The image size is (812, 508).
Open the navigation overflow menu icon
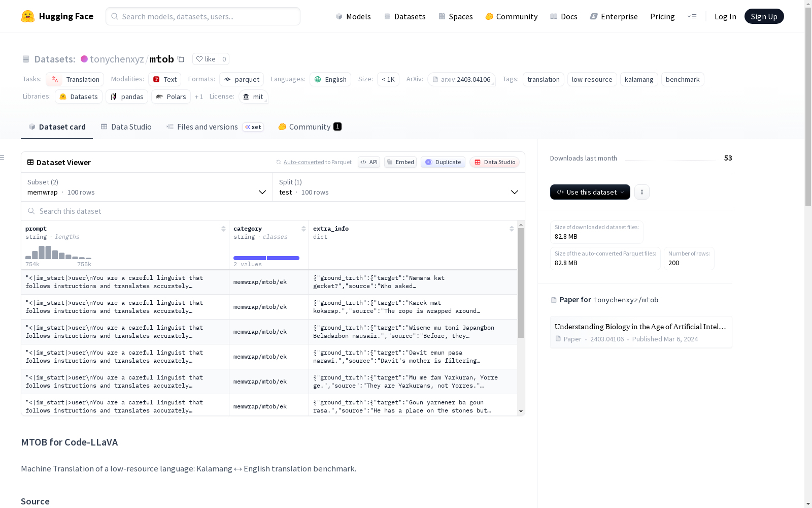pos(692,16)
